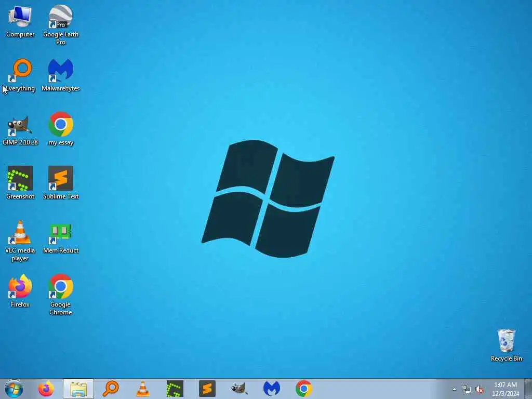Select the Firefox desktop shortcut
Image resolution: width=532 pixels, height=399 pixels.
point(20,291)
